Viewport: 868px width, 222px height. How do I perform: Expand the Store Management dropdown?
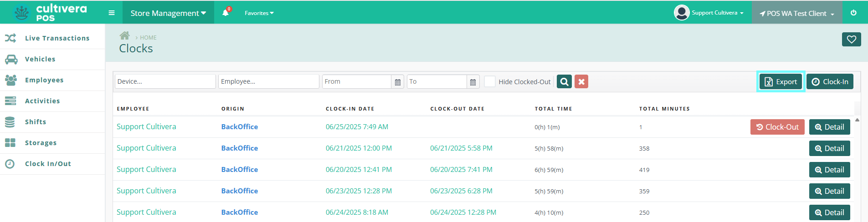coord(168,13)
